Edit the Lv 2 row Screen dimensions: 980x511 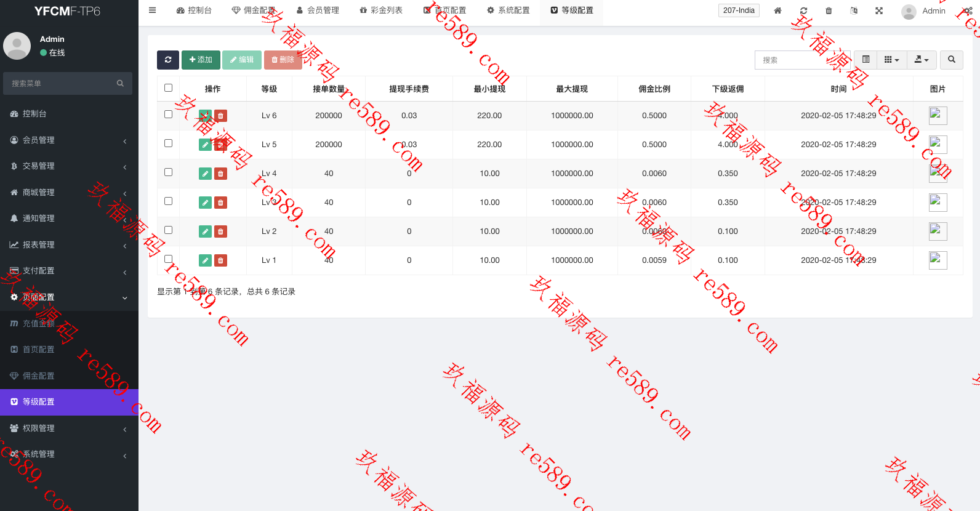click(205, 231)
